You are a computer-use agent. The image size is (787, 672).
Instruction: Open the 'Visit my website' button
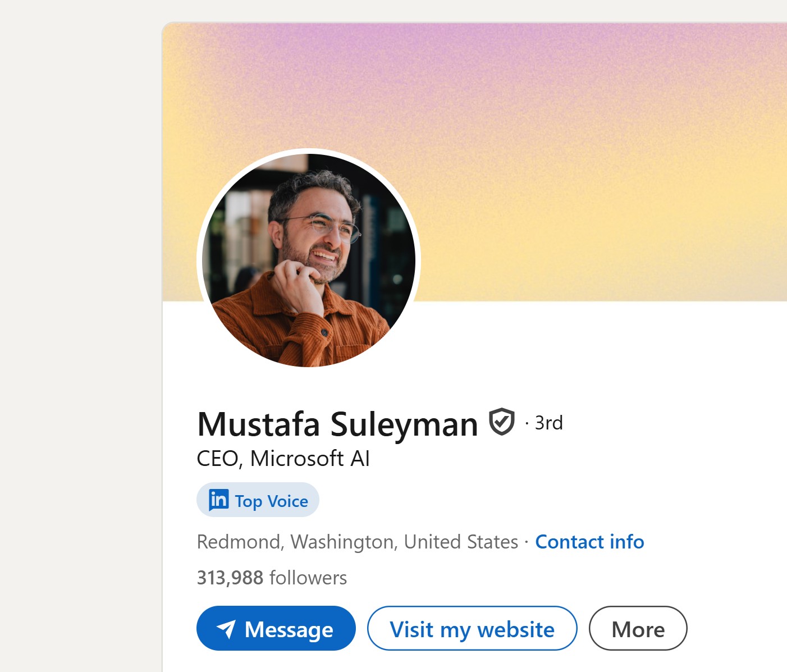pyautogui.click(x=472, y=628)
